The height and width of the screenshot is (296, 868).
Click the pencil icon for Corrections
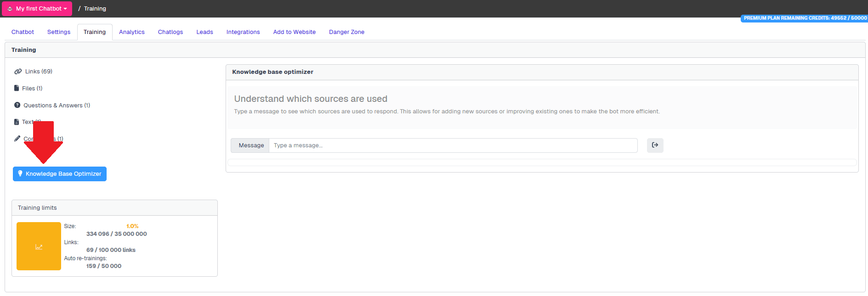pyautogui.click(x=17, y=139)
